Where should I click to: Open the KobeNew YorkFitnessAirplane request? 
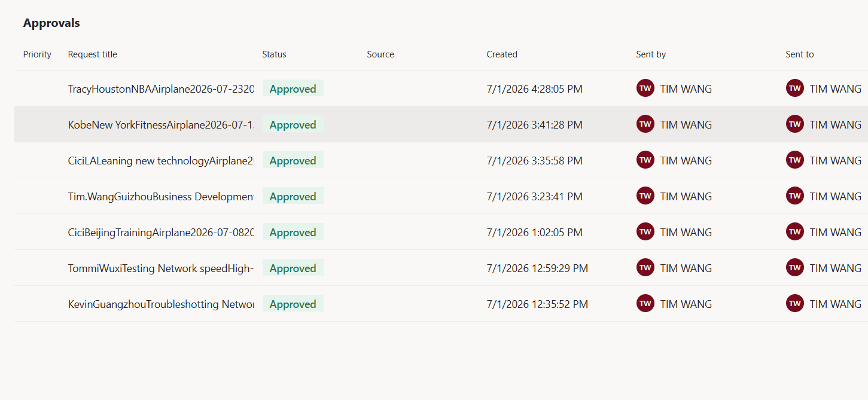tap(161, 125)
